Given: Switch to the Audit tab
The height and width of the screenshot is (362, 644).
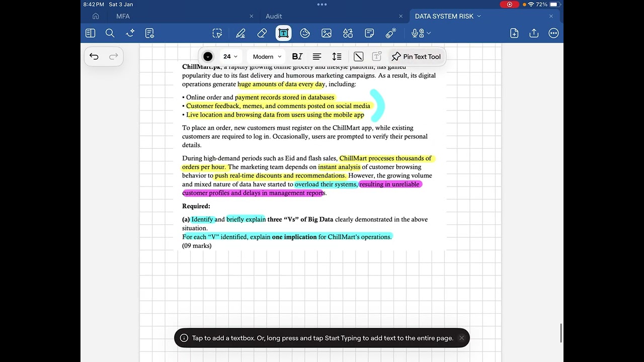Looking at the screenshot, I should click(274, 16).
